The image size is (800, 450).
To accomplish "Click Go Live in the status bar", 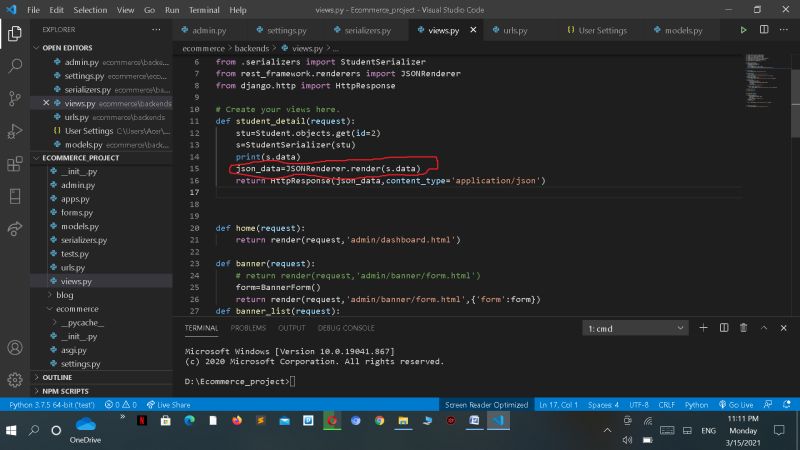I will point(736,405).
